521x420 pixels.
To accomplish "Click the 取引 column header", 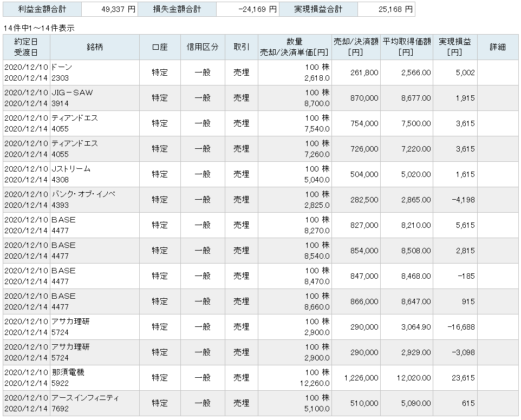I will click(x=242, y=47).
